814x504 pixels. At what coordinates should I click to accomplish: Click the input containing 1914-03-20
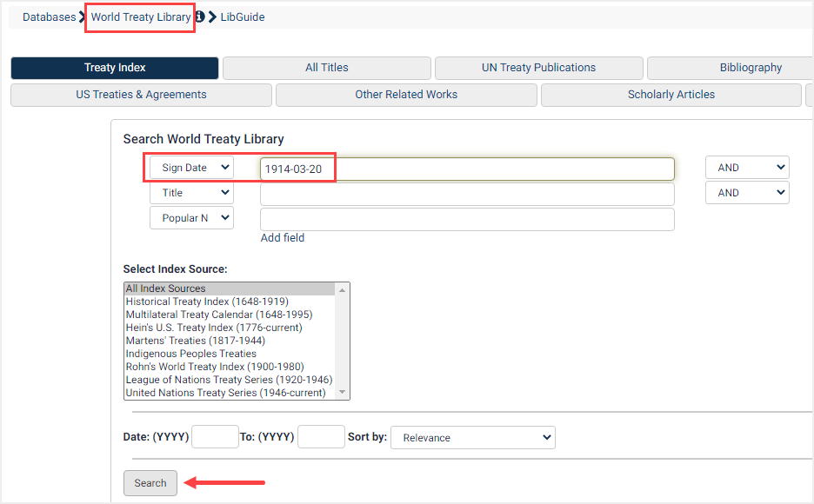click(x=467, y=169)
